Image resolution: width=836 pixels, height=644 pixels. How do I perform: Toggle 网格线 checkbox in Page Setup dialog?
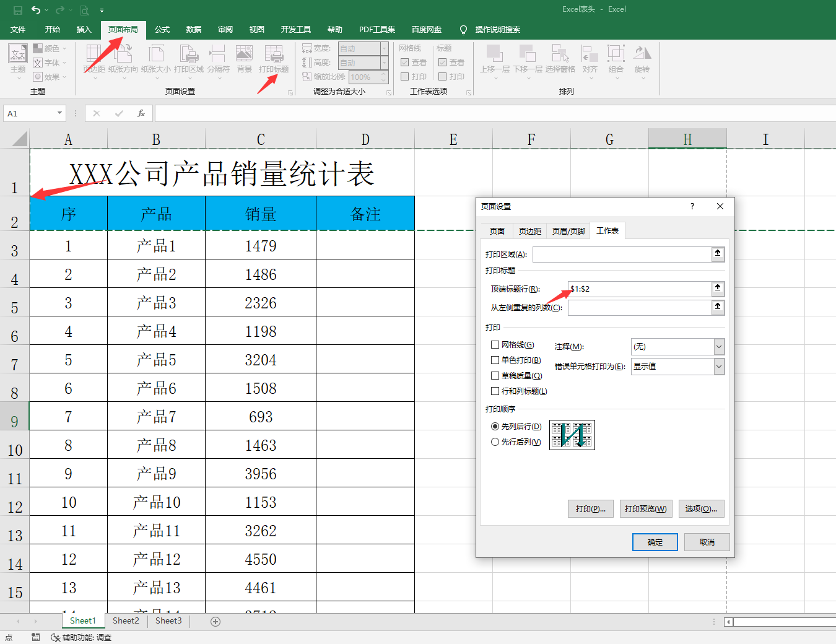coord(495,345)
